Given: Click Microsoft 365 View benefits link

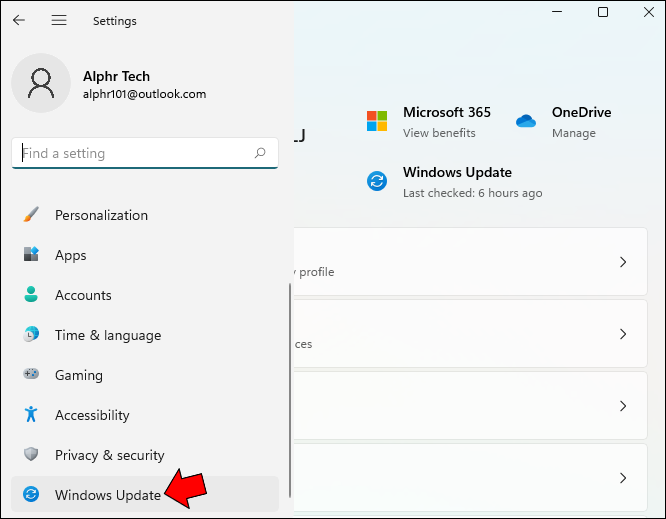Looking at the screenshot, I should 439,133.
